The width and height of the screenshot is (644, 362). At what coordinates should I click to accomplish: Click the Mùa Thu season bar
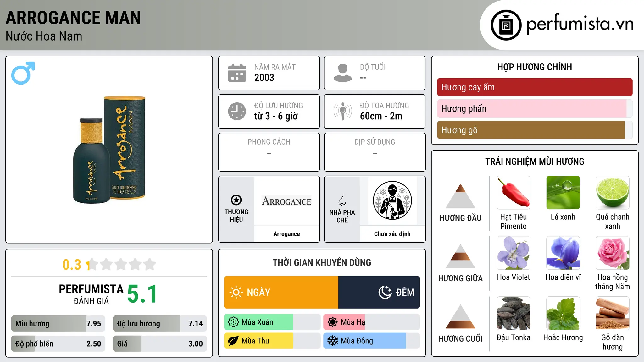[272, 341]
